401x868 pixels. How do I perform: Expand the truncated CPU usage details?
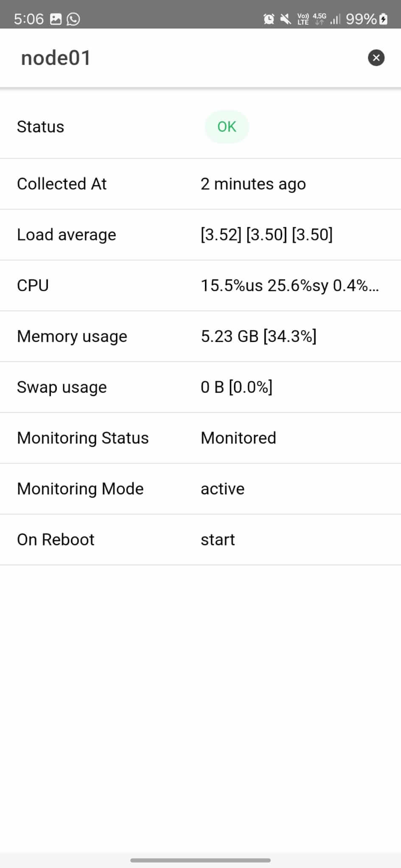coord(290,285)
